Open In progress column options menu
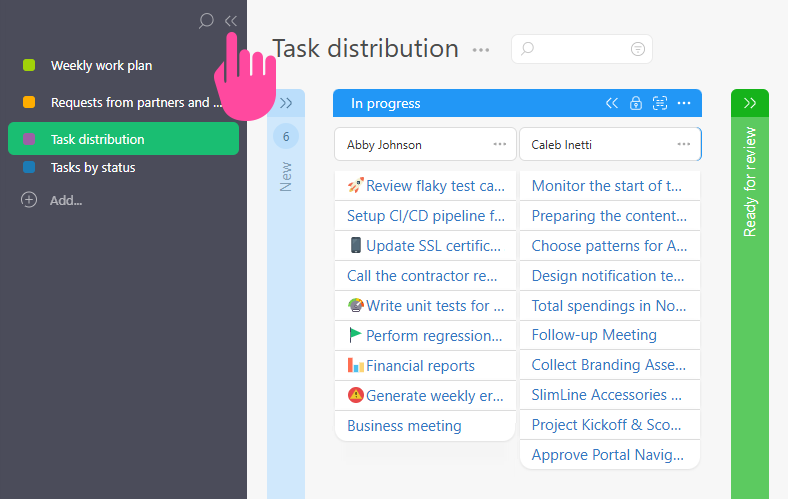 (x=684, y=103)
